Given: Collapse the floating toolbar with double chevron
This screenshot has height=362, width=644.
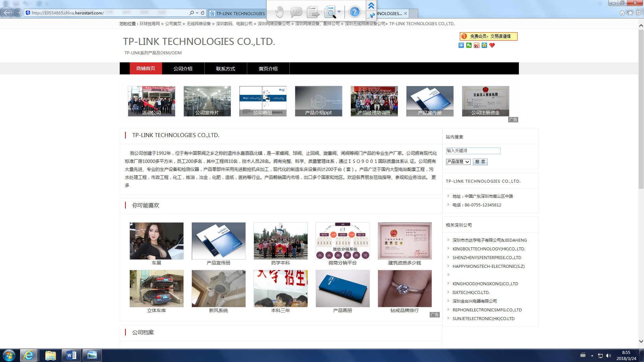Looking at the screenshot, I should click(x=371, y=5).
